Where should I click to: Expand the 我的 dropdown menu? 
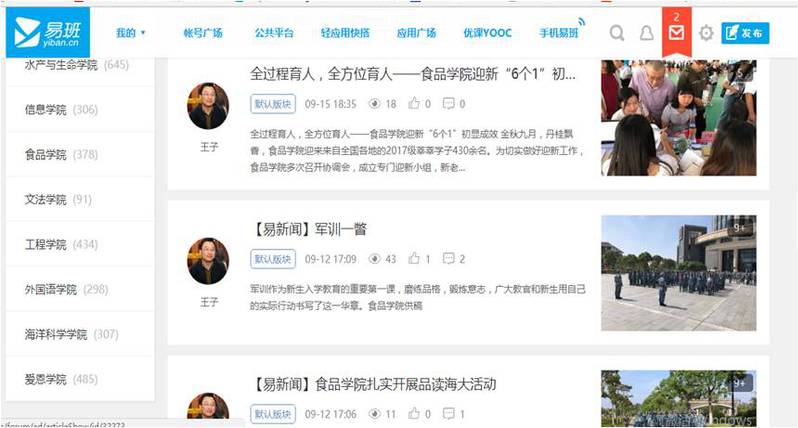tap(131, 33)
